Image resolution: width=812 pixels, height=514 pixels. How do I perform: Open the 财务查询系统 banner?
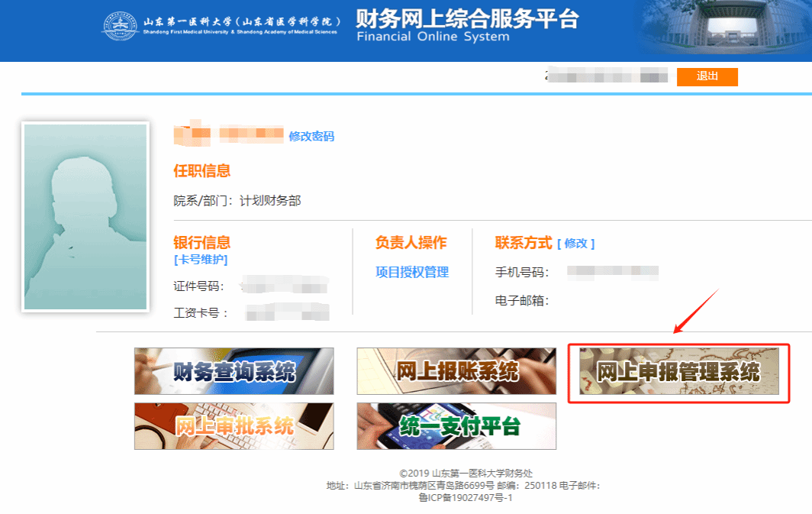(x=234, y=371)
